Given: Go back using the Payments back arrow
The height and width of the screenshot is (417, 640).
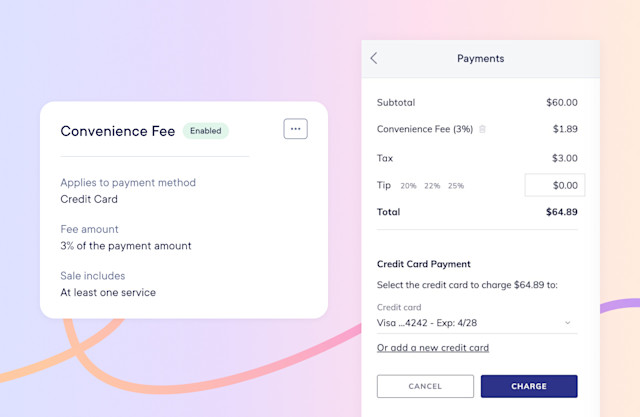Looking at the screenshot, I should click(374, 58).
